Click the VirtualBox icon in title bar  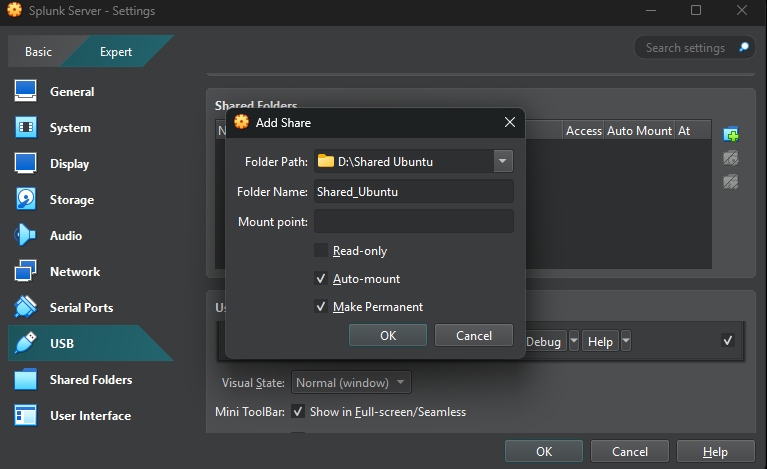tap(14, 10)
